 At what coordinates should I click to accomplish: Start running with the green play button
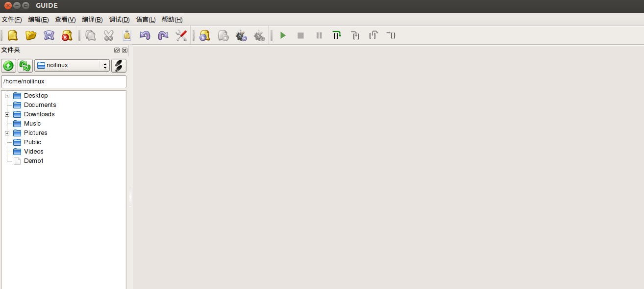tap(283, 35)
